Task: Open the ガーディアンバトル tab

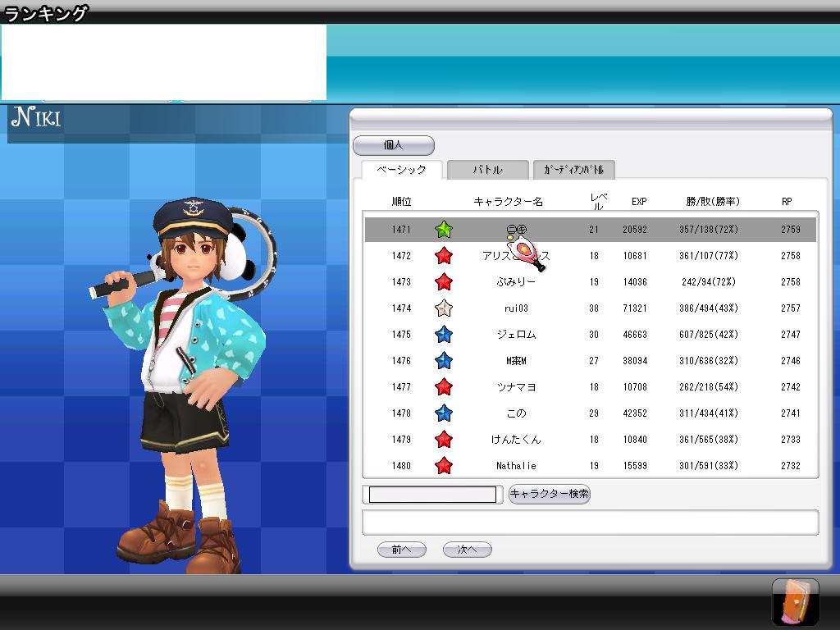Action: (573, 170)
